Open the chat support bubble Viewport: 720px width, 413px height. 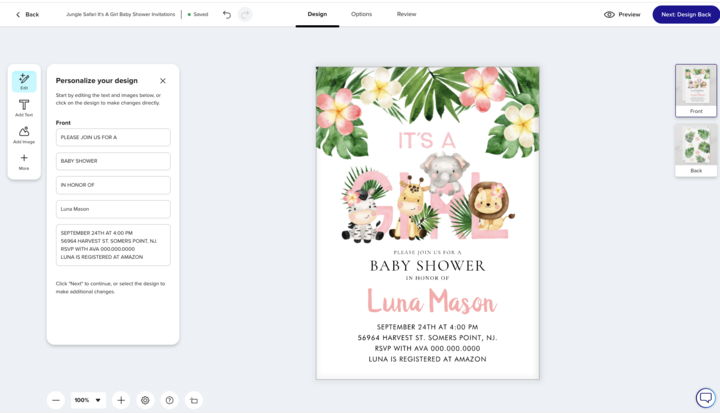click(x=705, y=398)
